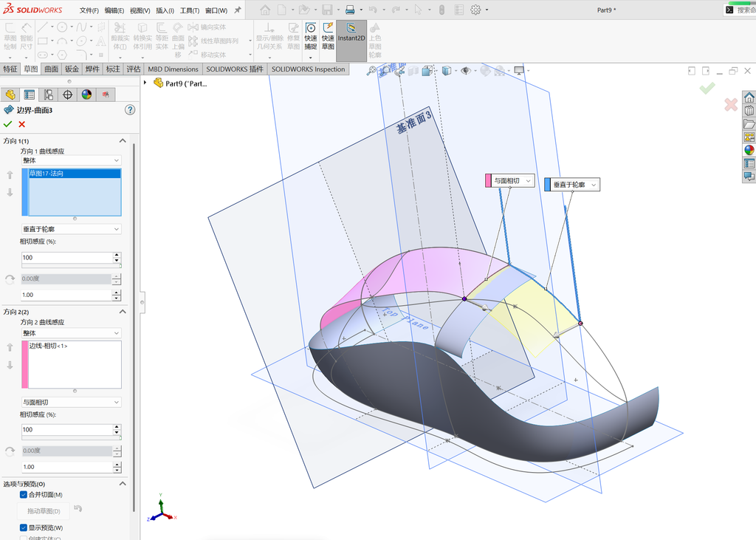Open the hide/show items eye icon
The height and width of the screenshot is (540, 756).
coord(465,71)
